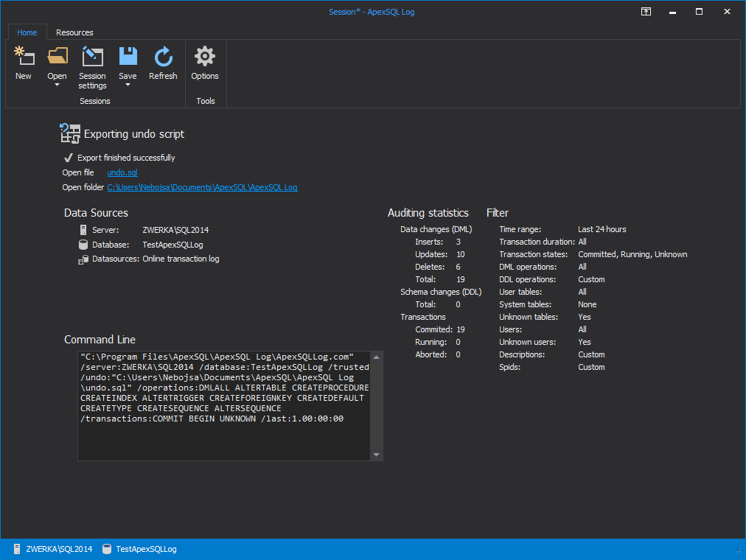Screen dimensions: 746x560
Task: Click the server icon in status bar
Action: (17, 549)
